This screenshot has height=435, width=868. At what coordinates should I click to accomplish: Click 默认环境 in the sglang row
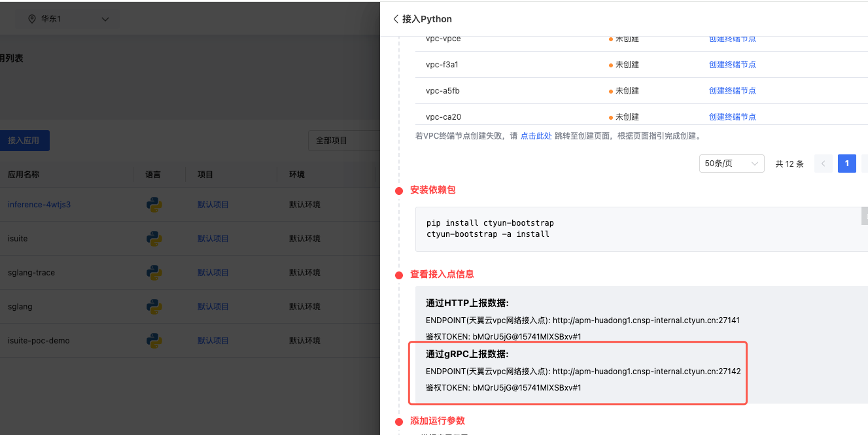click(305, 307)
